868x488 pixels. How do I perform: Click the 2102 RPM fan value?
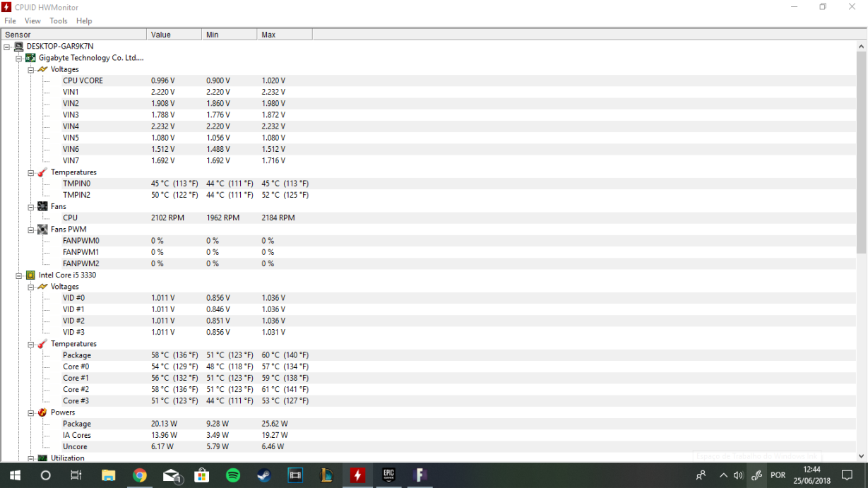click(x=167, y=218)
